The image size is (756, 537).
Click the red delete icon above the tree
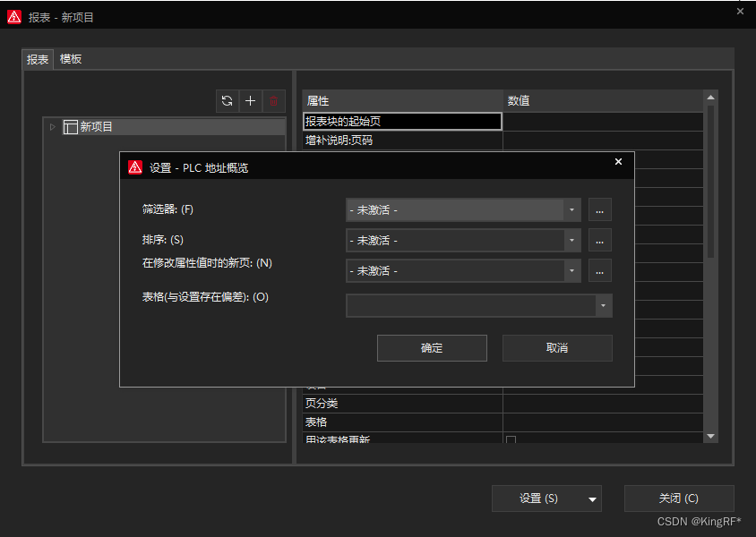(x=273, y=101)
